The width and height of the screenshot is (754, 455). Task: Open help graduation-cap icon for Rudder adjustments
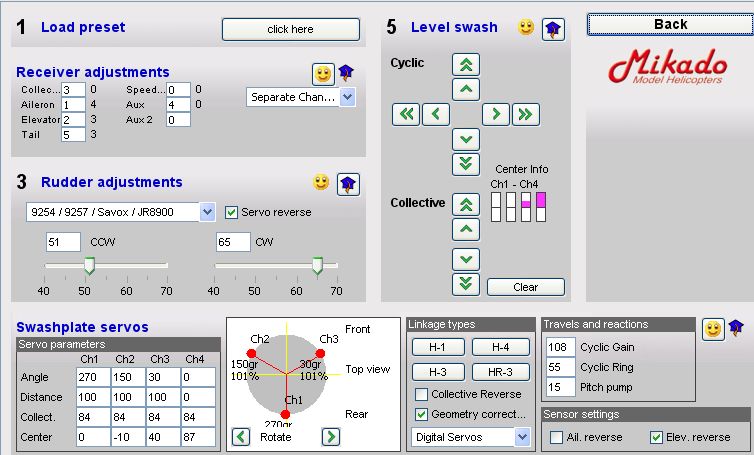pos(348,183)
